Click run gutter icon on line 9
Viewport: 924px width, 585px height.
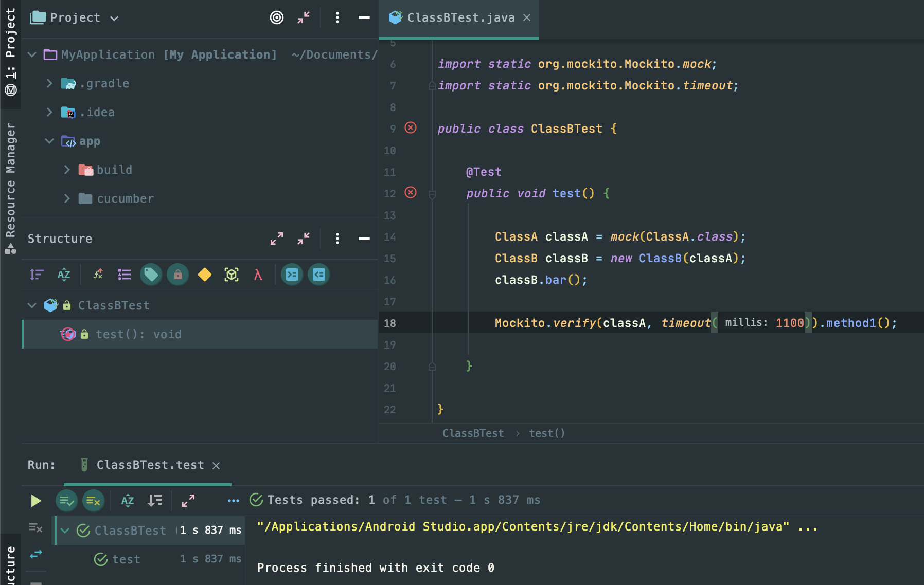click(x=411, y=127)
